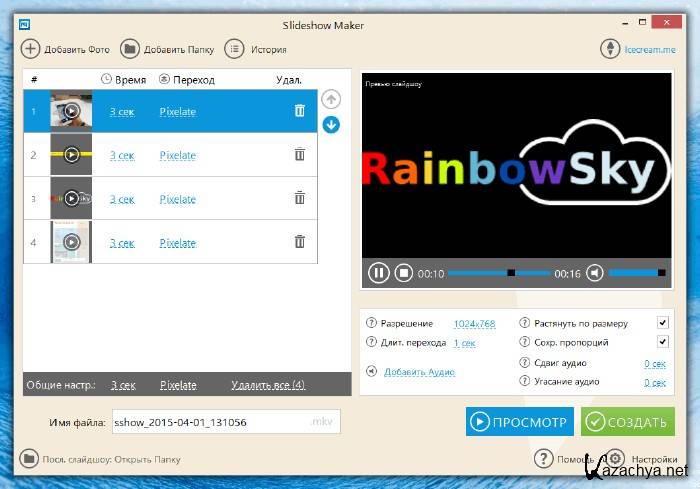
Task: Move selected slide down with arrow
Action: [332, 124]
